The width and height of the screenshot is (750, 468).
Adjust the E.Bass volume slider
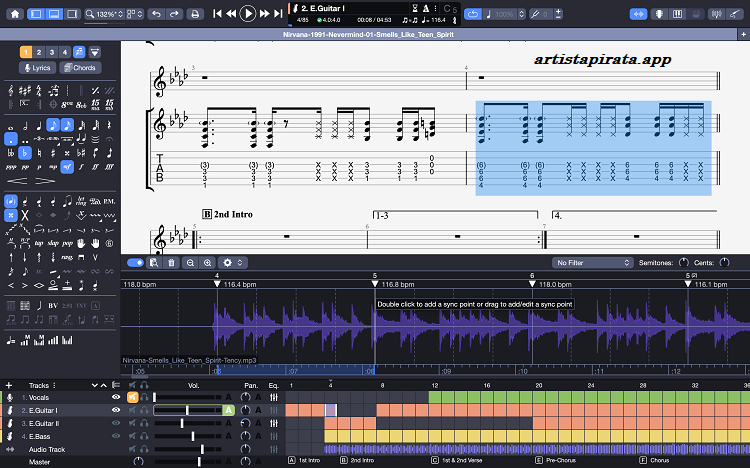(x=188, y=436)
